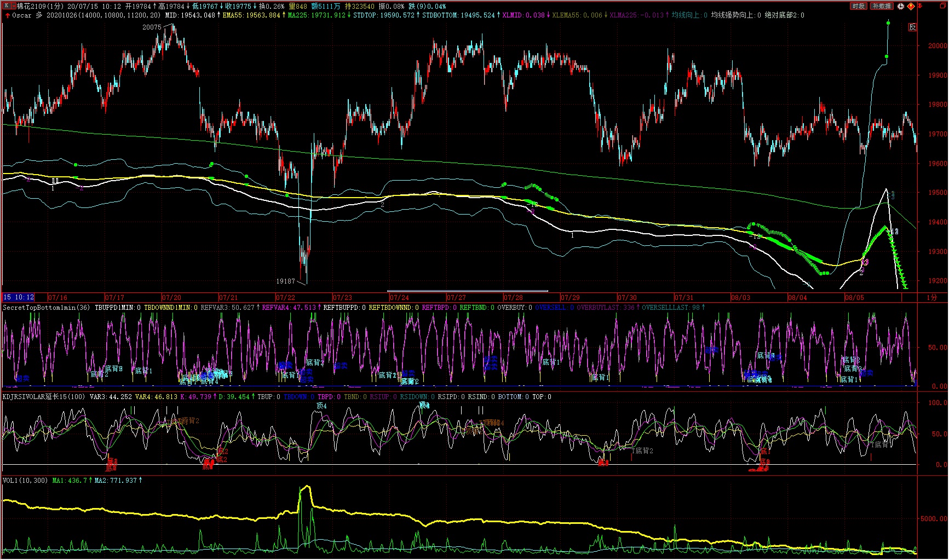This screenshot has width=949, height=560.
Task: Select the 07/27 date marker on timeline
Action: (x=456, y=298)
